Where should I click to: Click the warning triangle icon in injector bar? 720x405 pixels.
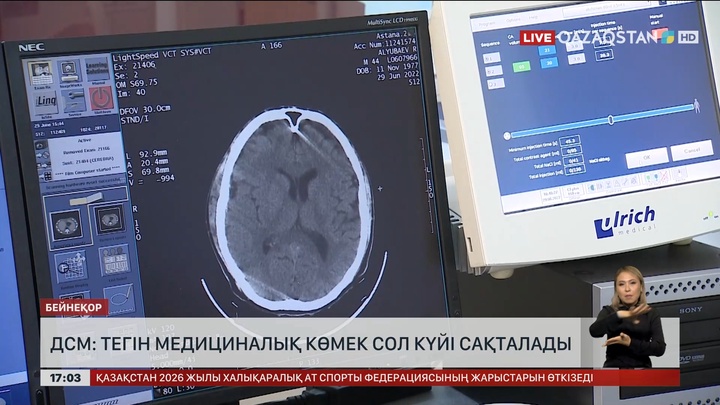tap(617, 184)
